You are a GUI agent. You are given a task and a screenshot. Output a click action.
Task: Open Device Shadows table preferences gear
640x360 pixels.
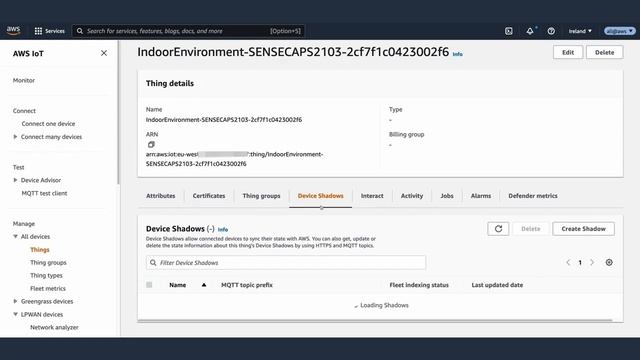point(609,262)
